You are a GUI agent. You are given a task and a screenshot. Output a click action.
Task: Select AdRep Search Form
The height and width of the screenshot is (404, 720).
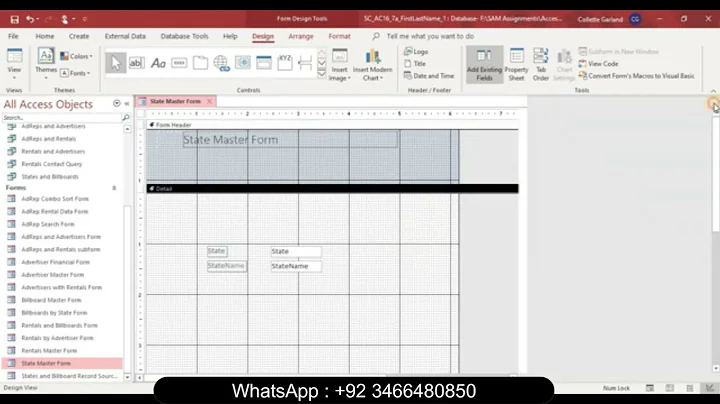click(48, 224)
